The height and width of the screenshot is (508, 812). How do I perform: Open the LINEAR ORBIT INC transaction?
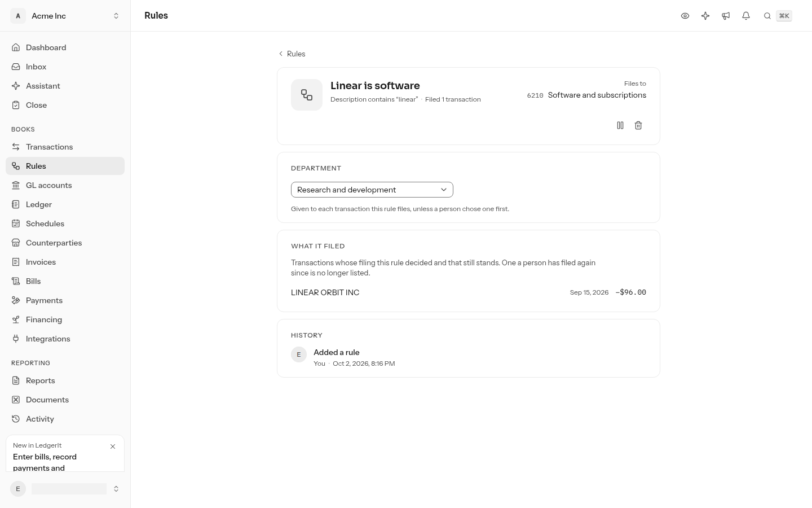(469, 292)
